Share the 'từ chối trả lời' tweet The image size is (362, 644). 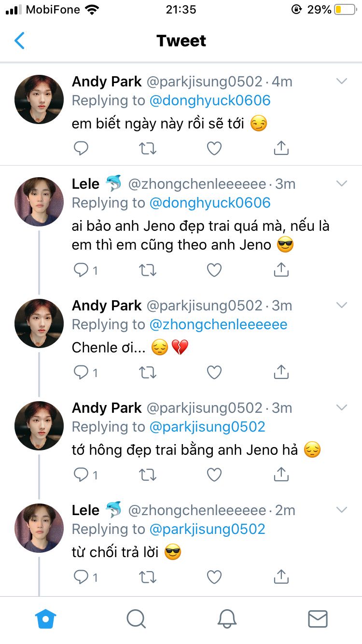(x=281, y=577)
